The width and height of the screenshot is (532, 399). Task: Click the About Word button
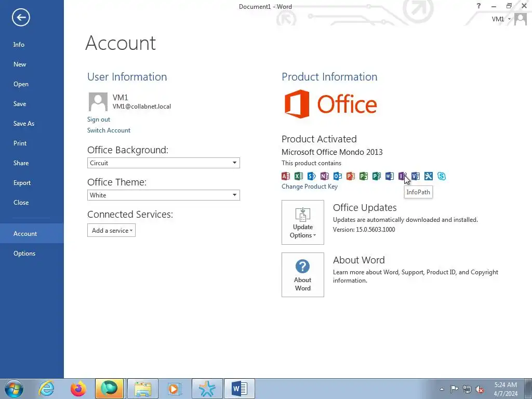pos(303,275)
